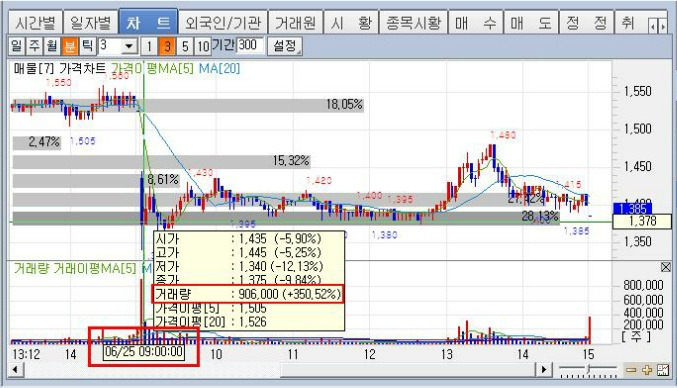Image resolution: width=677 pixels, height=388 pixels.
Task: Select the 차트 tab
Action: pyautogui.click(x=148, y=22)
